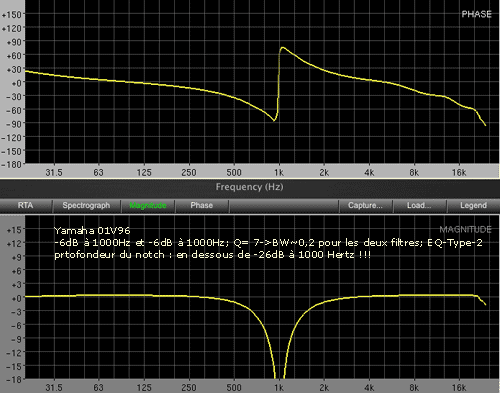
Task: Click the 1k tick on phase frequency axis
Action: point(279,172)
